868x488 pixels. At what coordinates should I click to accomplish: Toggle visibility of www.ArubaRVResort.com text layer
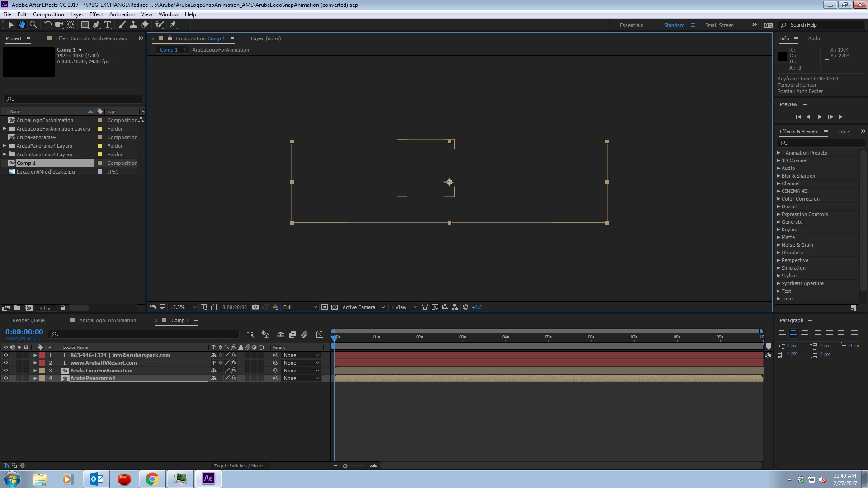[6, 363]
